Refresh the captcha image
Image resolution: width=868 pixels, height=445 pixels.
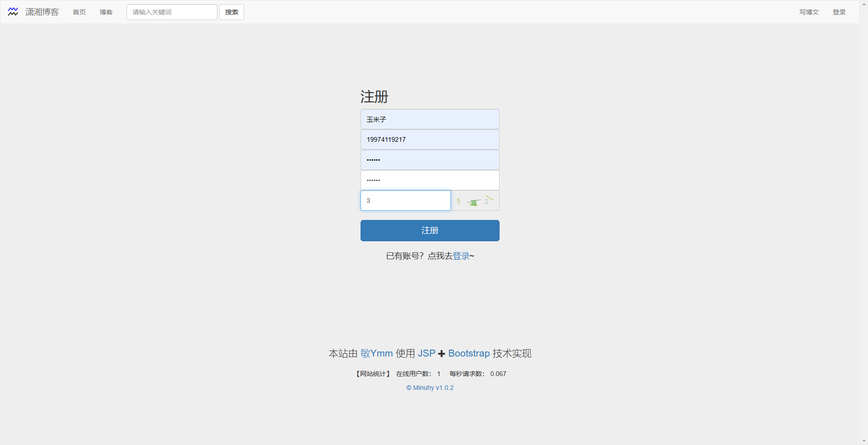(475, 201)
